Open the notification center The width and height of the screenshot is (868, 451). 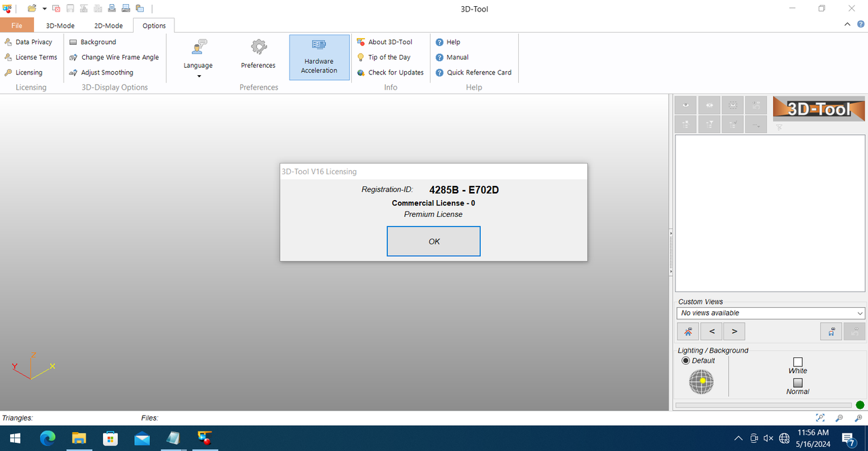(x=848, y=439)
